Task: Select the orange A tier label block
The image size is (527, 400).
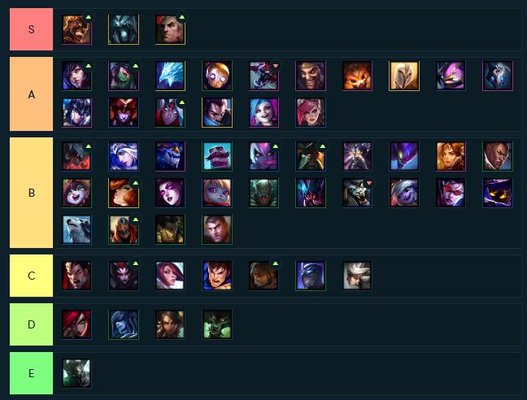Action: [x=31, y=94]
